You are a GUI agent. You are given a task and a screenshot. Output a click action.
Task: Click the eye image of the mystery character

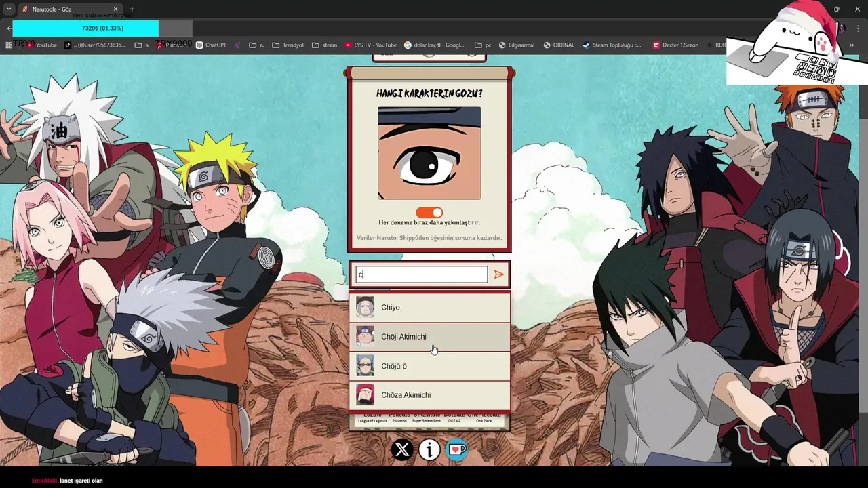click(429, 153)
